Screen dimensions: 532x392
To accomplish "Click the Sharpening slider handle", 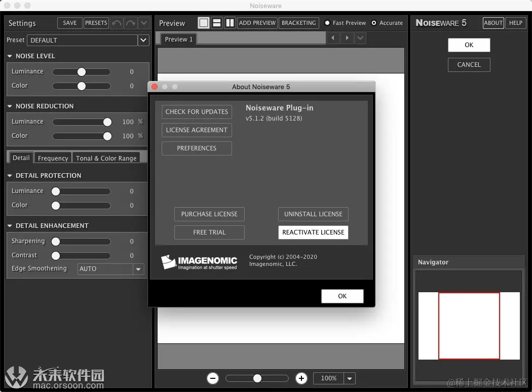I will (56, 242).
